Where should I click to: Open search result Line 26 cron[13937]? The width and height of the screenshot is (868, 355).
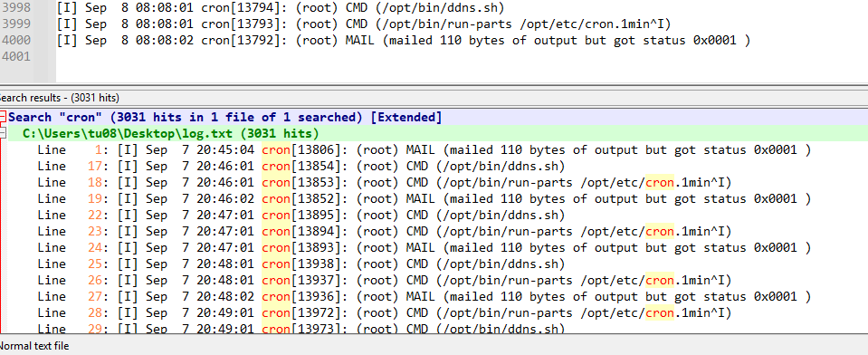[x=385, y=280]
